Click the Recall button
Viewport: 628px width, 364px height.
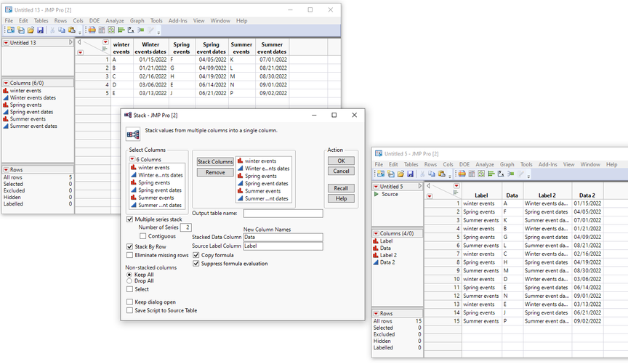[x=341, y=188]
